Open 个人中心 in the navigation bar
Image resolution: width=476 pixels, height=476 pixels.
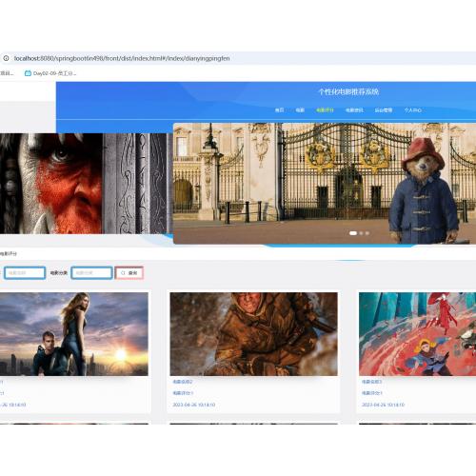pyautogui.click(x=413, y=110)
